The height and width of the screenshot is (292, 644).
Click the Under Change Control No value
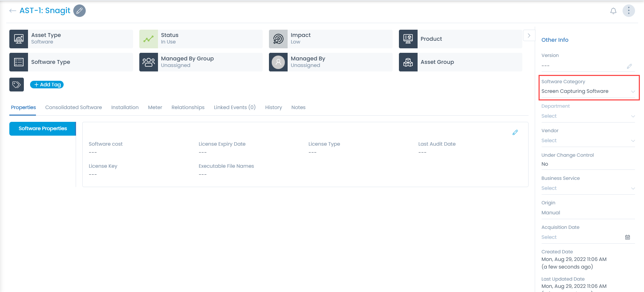(x=545, y=164)
